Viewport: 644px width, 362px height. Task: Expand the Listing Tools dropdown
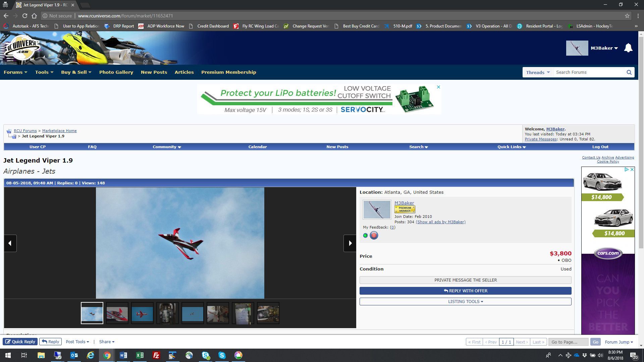pos(465,301)
